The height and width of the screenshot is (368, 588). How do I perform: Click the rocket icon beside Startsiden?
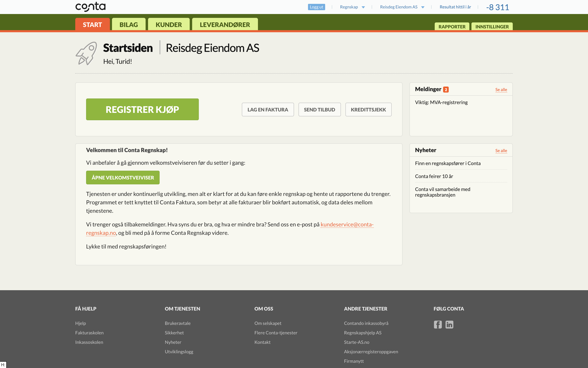click(x=86, y=54)
